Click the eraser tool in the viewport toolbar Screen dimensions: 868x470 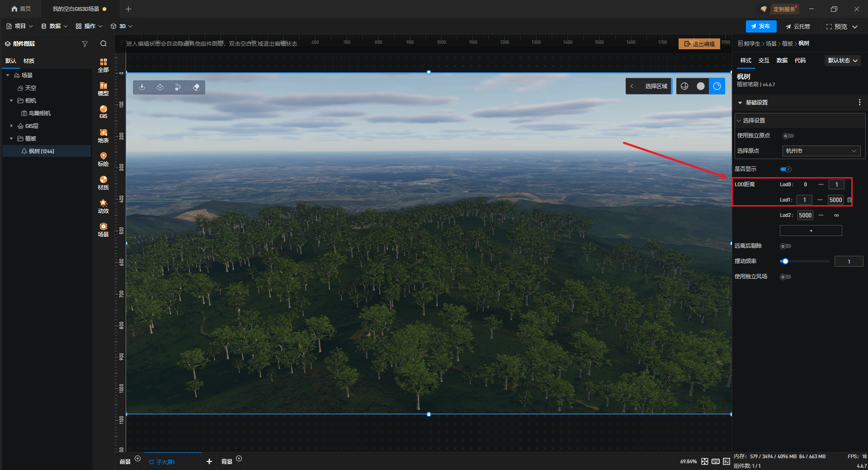[x=196, y=87]
